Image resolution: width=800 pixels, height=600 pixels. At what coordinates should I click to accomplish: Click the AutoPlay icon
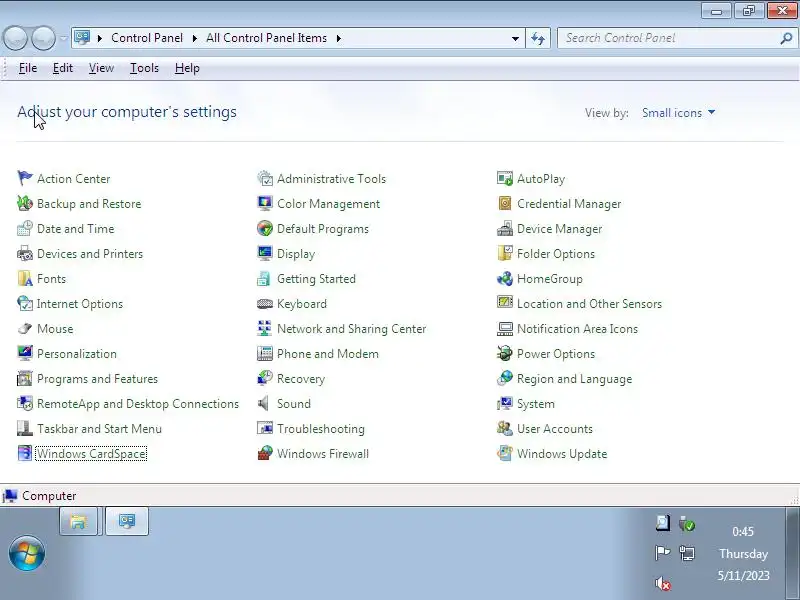[x=505, y=179]
